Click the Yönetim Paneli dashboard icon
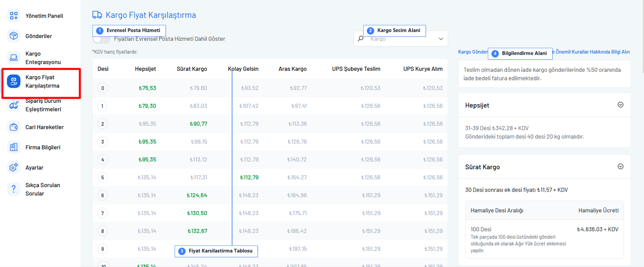The image size is (644, 267). 14,16
